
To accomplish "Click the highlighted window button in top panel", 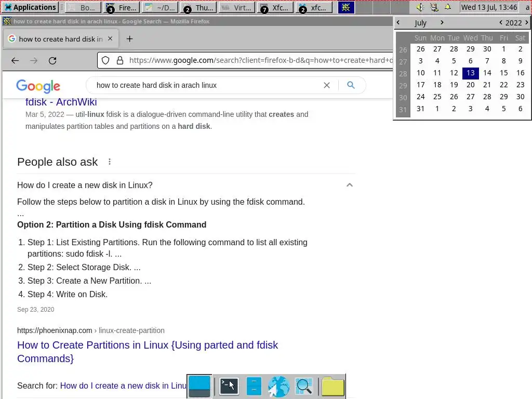I will pyautogui.click(x=346, y=7).
